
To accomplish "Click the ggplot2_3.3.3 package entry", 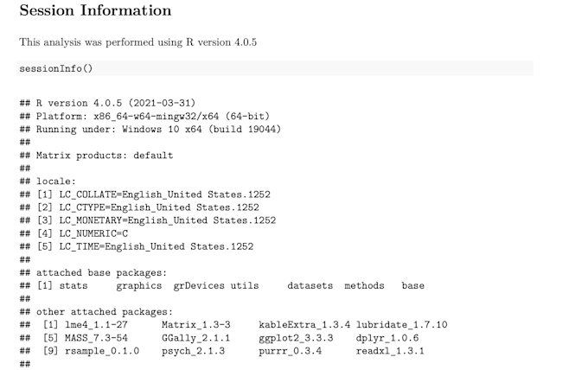I will [x=295, y=337].
